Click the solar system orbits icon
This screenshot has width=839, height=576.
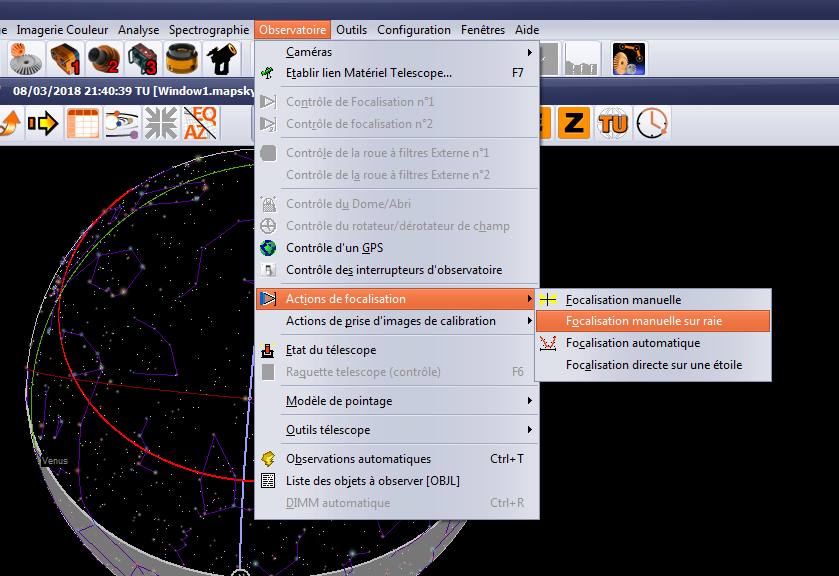click(122, 123)
